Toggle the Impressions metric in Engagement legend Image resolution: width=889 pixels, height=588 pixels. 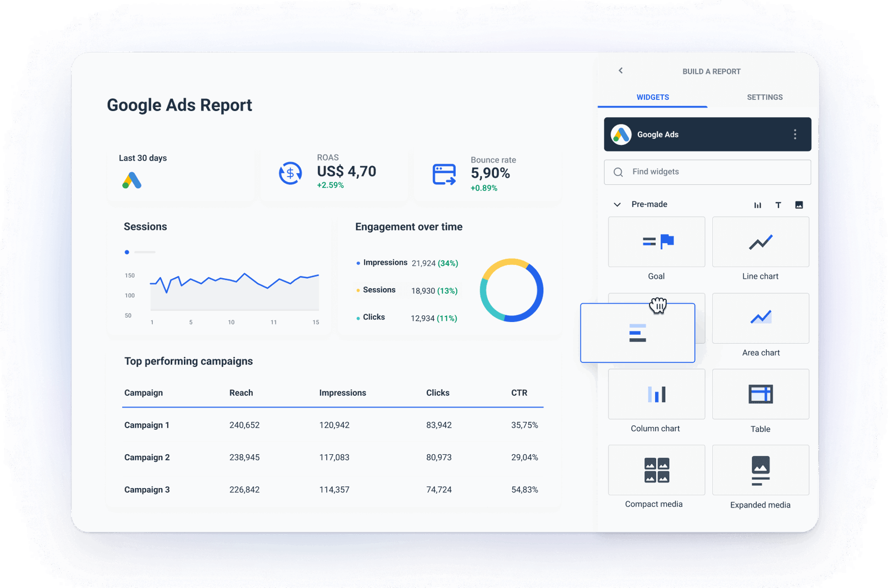tap(385, 262)
